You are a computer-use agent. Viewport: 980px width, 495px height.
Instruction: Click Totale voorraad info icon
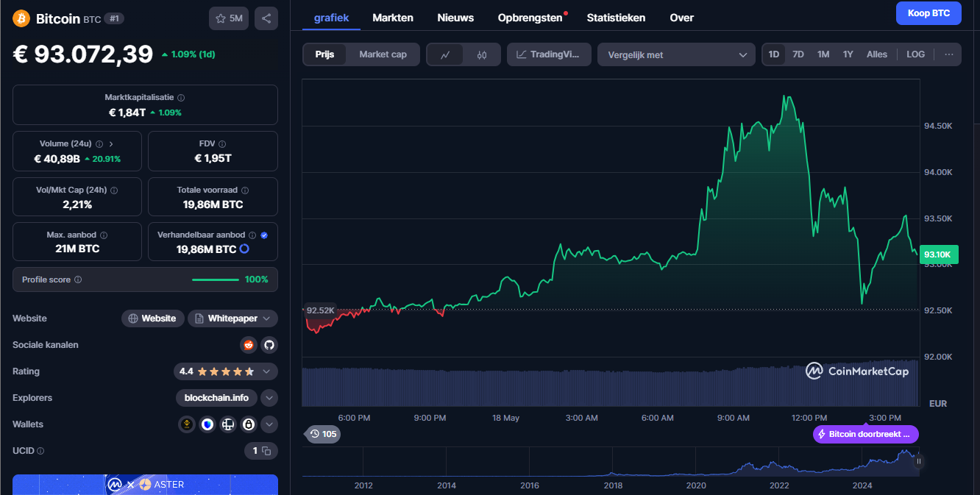[245, 190]
